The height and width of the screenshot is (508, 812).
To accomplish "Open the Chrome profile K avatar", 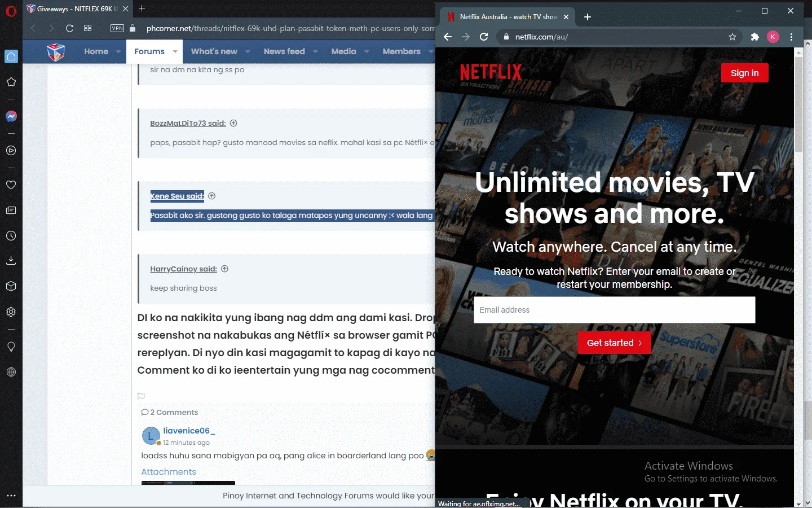I will click(x=773, y=37).
